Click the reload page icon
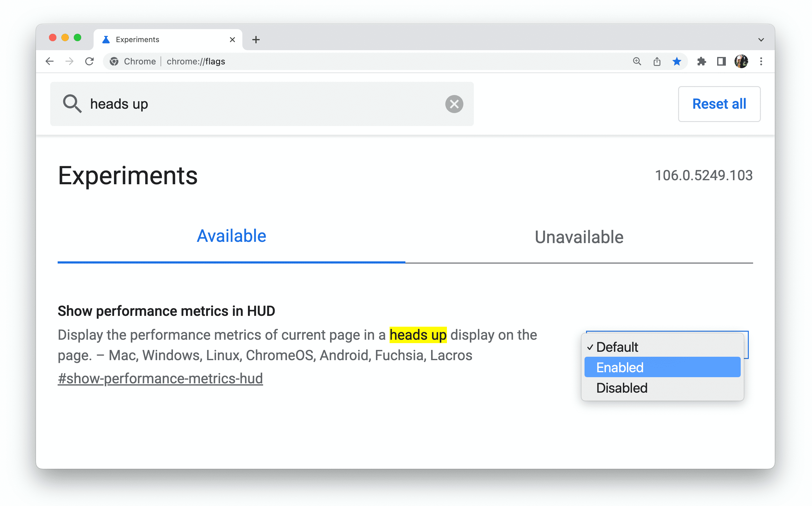812x506 pixels. pos(90,61)
